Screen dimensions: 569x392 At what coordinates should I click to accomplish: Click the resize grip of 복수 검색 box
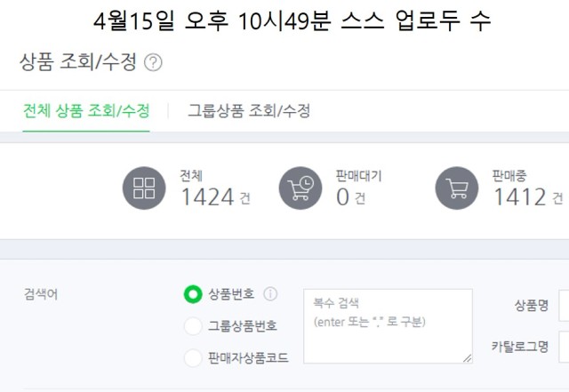tap(467, 358)
